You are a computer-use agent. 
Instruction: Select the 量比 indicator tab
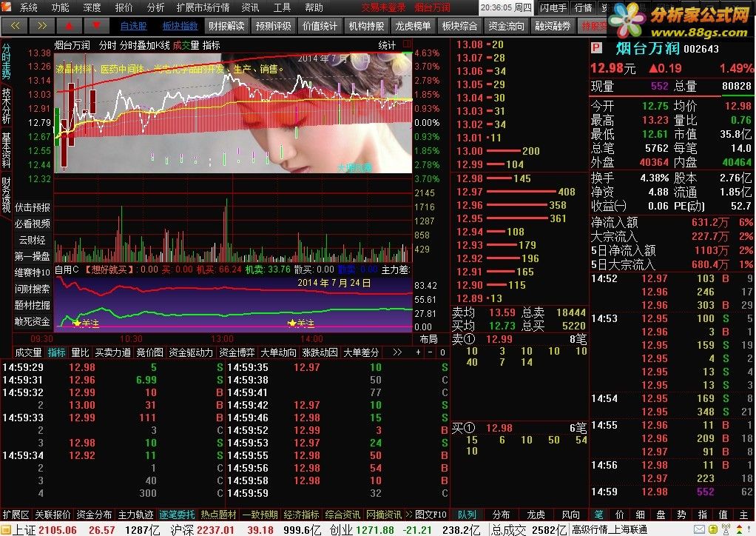(80, 352)
